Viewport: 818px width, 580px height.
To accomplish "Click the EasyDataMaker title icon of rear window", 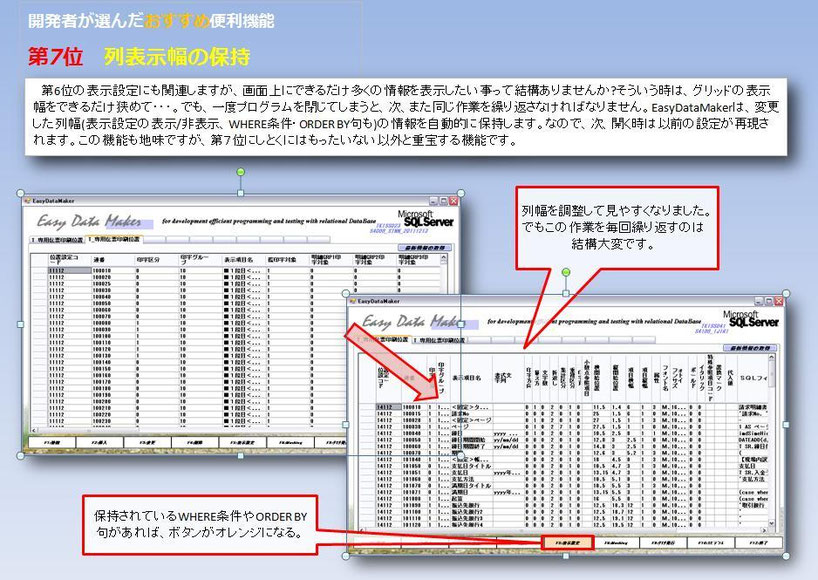I will click(x=28, y=200).
